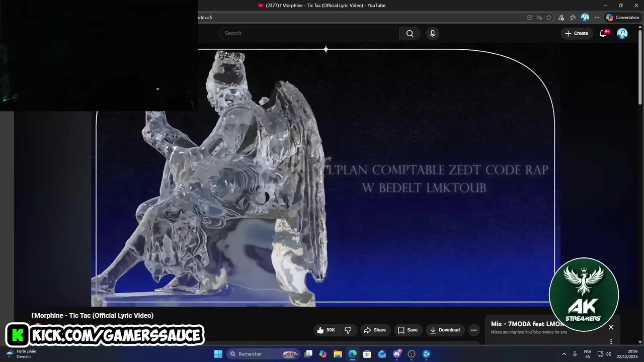Open YouTube notifications bell
Image resolution: width=644 pixels, height=362 pixels.
pos(603,33)
